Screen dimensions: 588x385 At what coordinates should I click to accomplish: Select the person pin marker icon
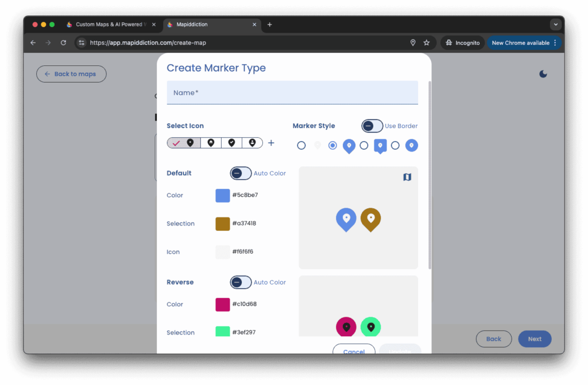[x=252, y=143]
